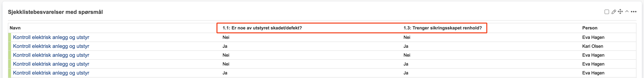
Task: Click the pencil edit icon
Action: pos(614,12)
